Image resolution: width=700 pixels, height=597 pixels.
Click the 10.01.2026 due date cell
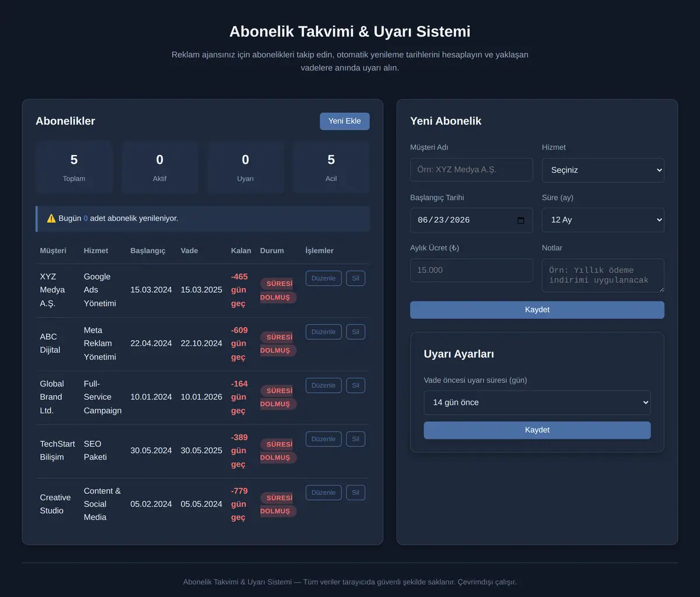coord(201,397)
